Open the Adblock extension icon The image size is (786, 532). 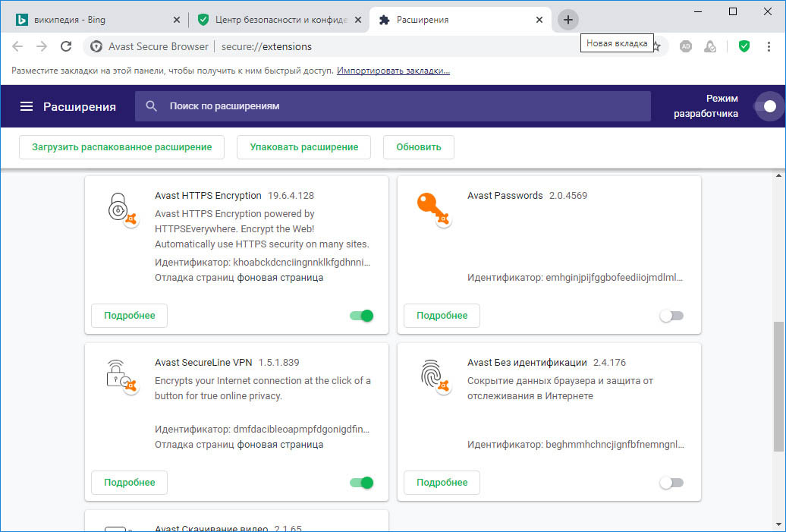coord(686,46)
